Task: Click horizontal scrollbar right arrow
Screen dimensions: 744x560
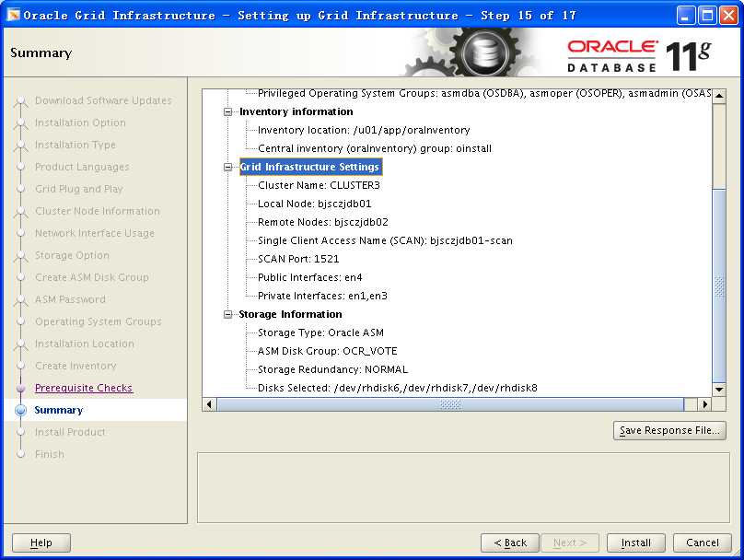Action: click(x=705, y=404)
